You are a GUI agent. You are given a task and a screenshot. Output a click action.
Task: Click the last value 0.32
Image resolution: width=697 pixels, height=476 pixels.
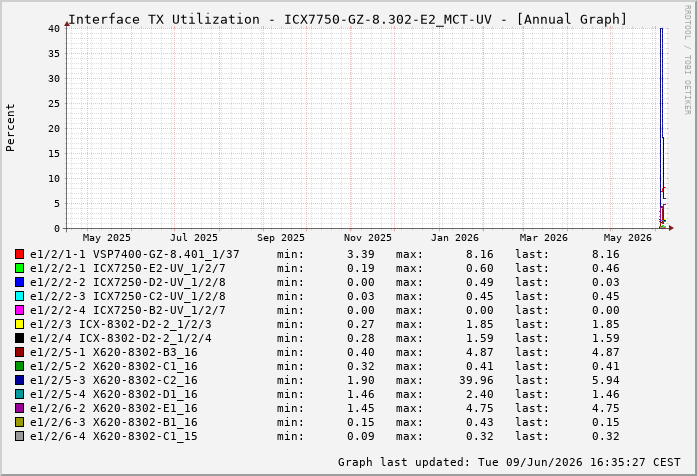tap(605, 436)
